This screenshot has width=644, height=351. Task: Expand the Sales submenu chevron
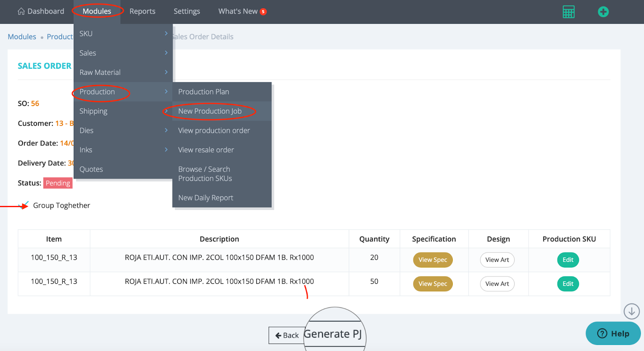[166, 53]
